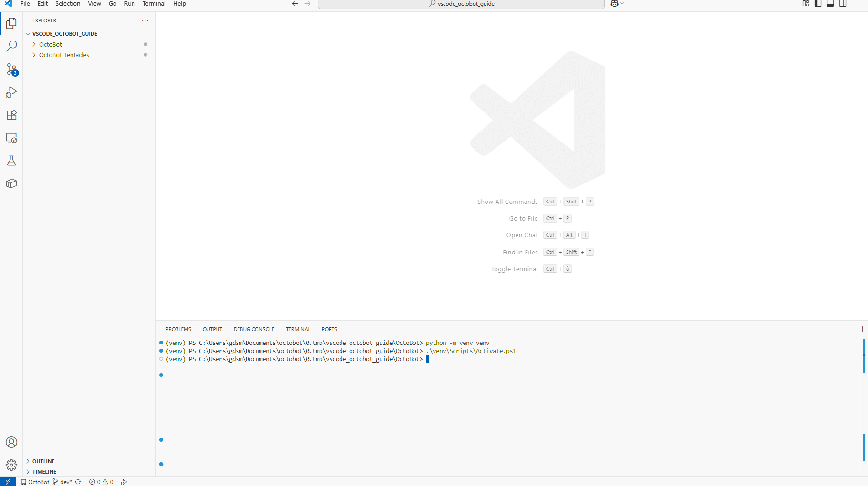Viewport: 868px width, 486px height.
Task: Open Customize Layout icon
Action: pyautogui.click(x=806, y=4)
